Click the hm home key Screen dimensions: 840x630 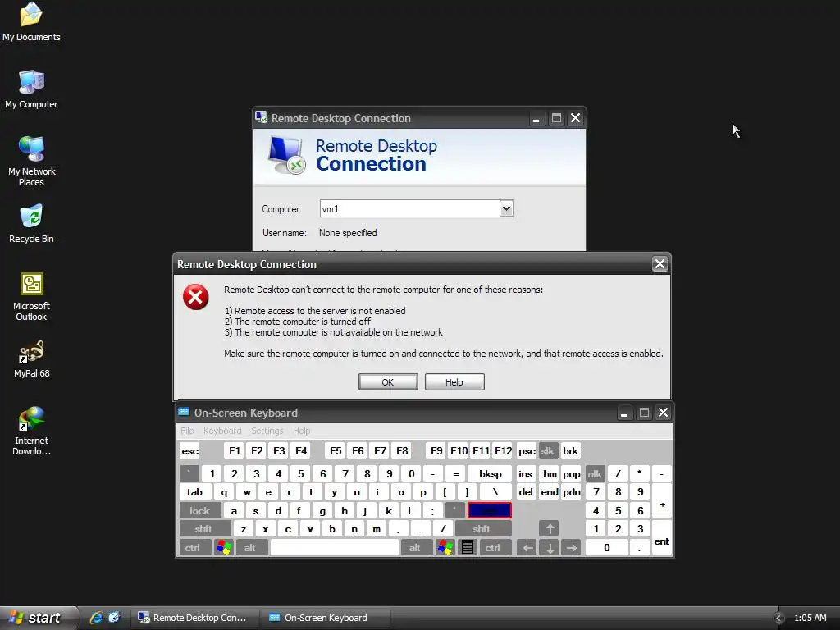[549, 473]
